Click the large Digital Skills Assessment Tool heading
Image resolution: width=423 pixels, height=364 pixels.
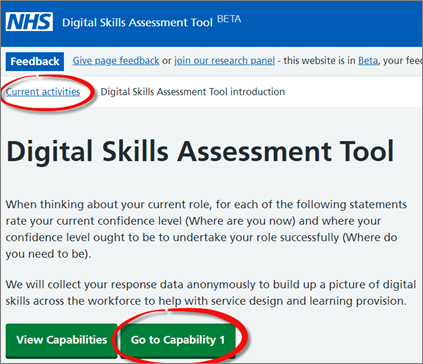click(200, 152)
